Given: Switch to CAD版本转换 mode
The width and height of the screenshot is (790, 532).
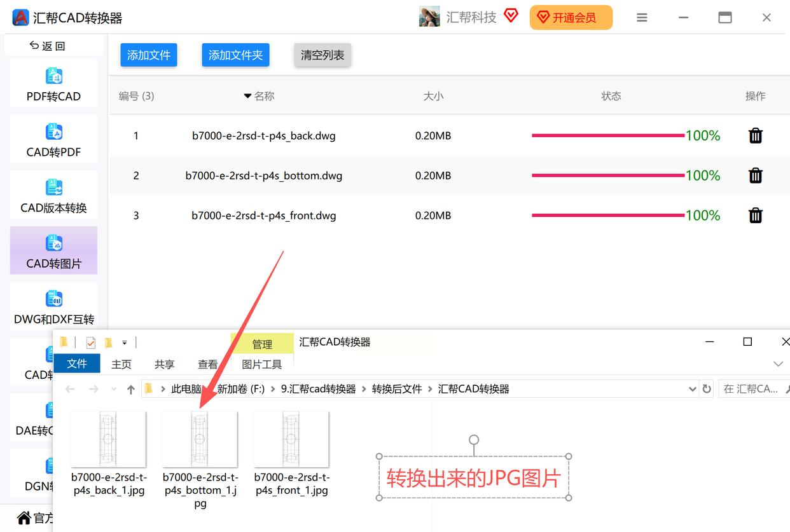Looking at the screenshot, I should [x=53, y=195].
